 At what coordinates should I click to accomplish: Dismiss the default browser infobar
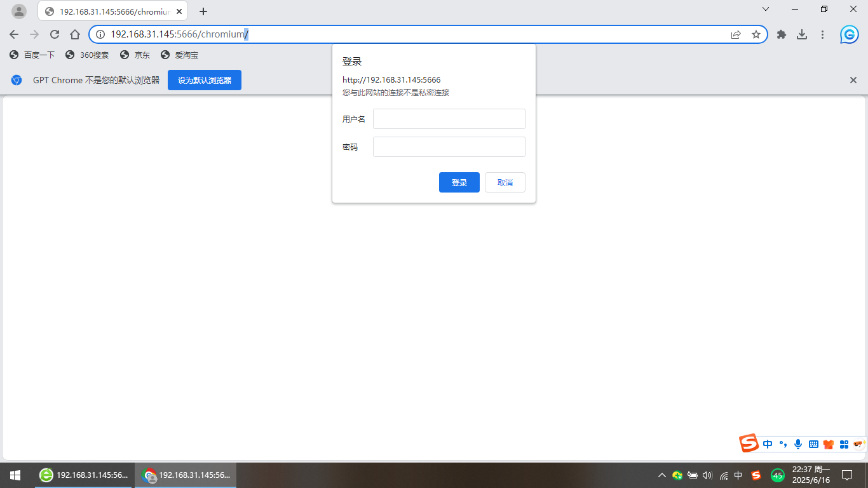point(853,80)
